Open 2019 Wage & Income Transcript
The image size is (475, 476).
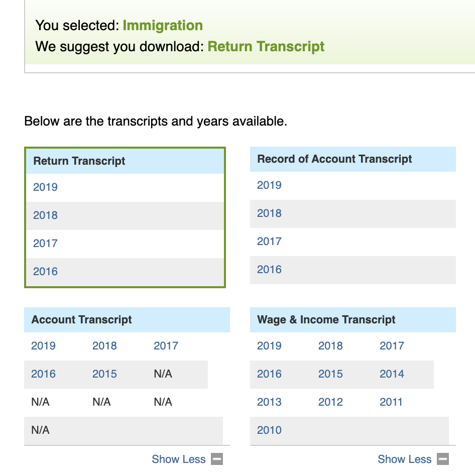269,346
